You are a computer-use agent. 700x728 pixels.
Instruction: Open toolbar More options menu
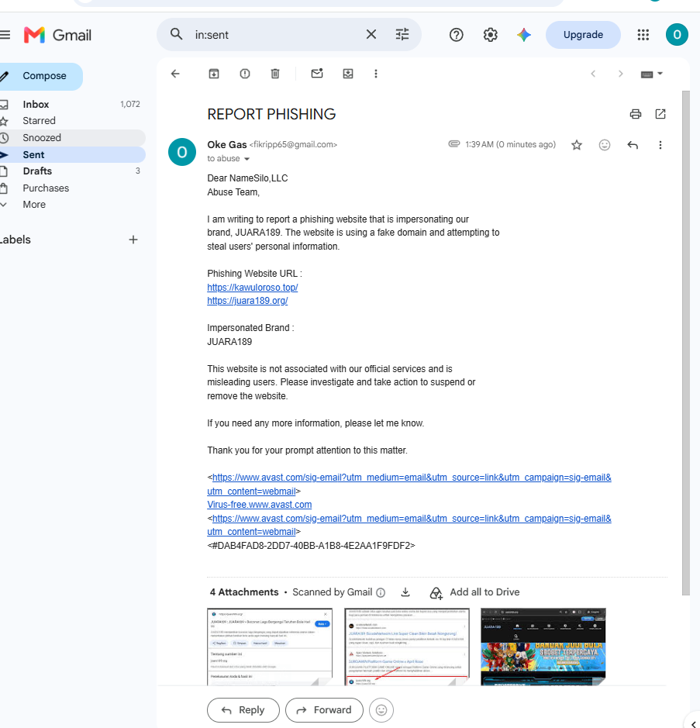376,74
